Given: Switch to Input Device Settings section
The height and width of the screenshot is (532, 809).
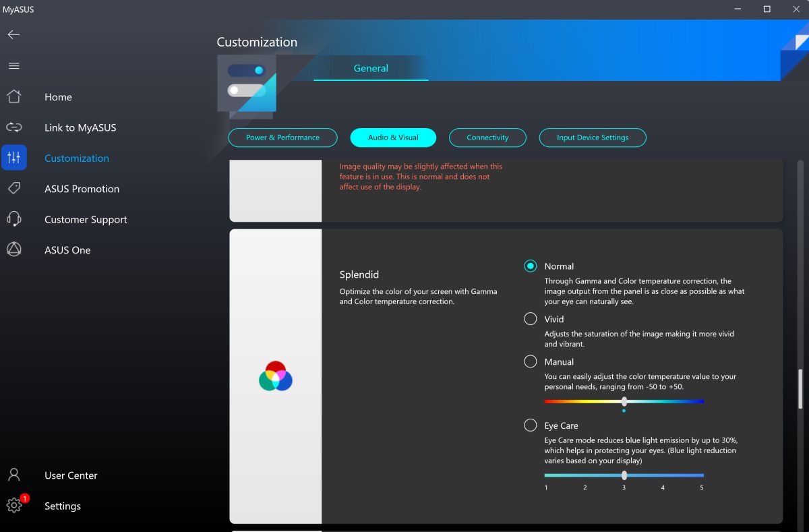Looking at the screenshot, I should click(x=593, y=138).
